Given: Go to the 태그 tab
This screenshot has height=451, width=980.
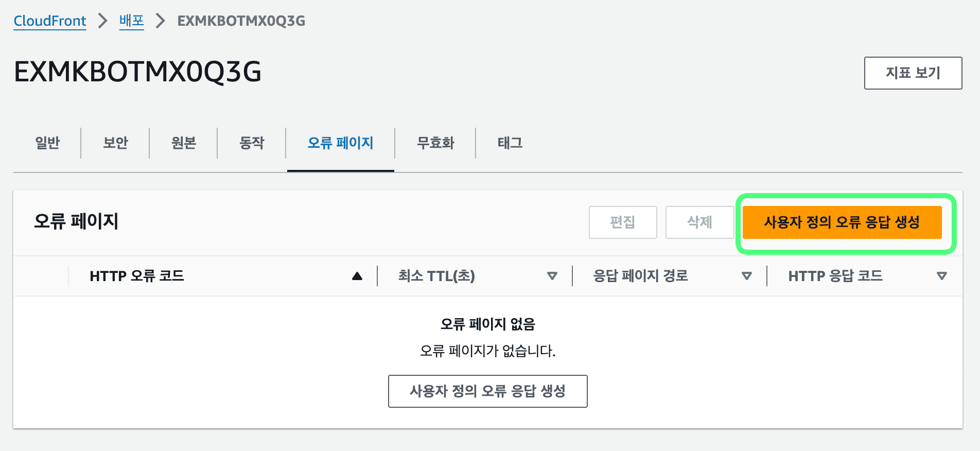Looking at the screenshot, I should (510, 143).
